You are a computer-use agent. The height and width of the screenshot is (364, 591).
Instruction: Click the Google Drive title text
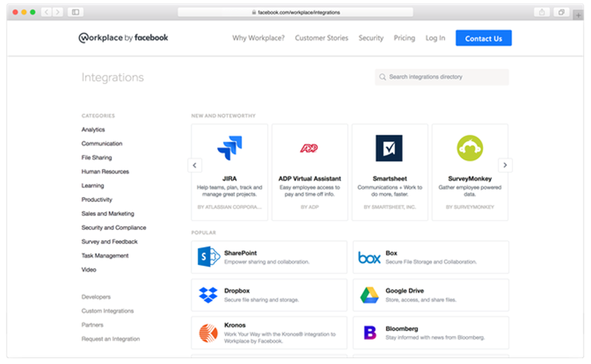[x=405, y=291]
